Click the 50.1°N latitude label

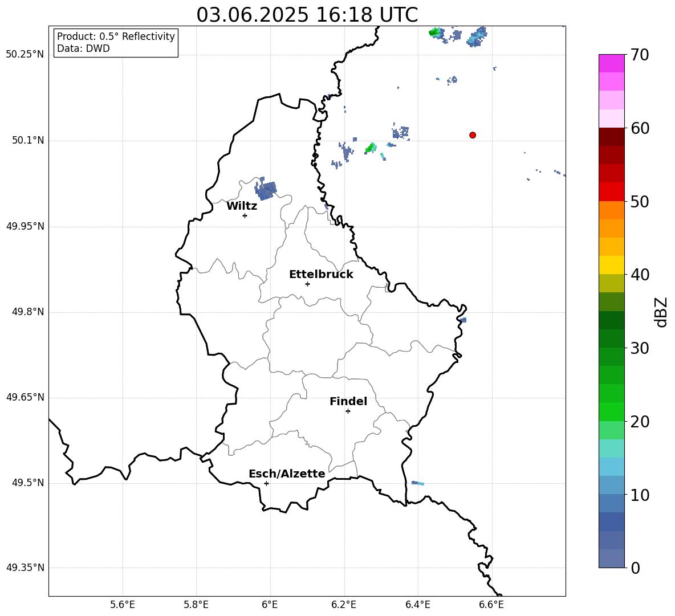click(x=27, y=141)
